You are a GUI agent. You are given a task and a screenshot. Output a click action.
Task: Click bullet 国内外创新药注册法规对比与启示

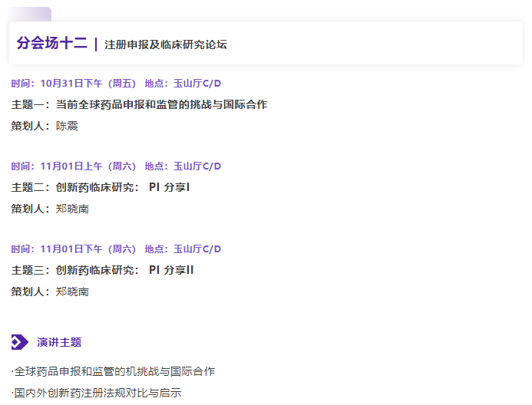[x=97, y=393]
